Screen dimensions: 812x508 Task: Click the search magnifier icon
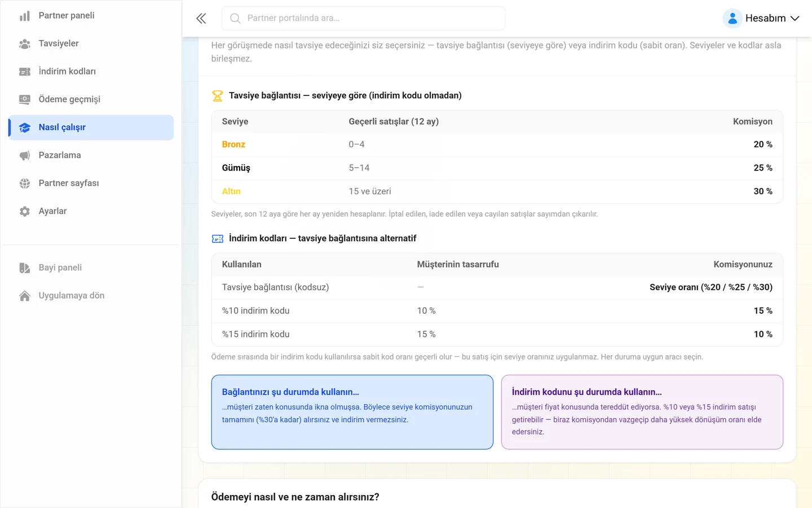click(x=235, y=19)
